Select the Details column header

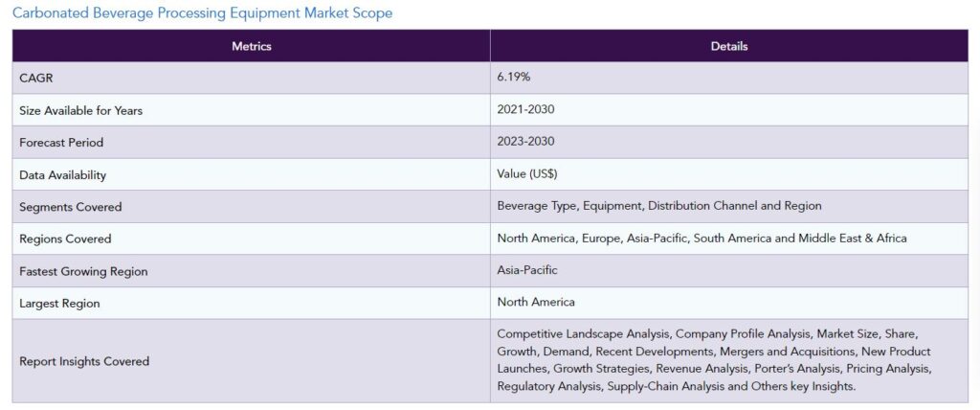729,46
